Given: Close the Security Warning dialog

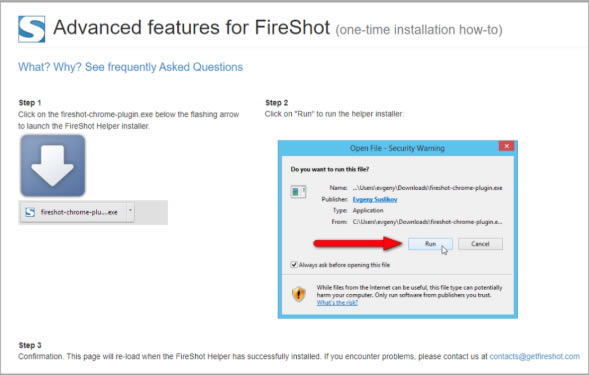Looking at the screenshot, I should pyautogui.click(x=506, y=146).
